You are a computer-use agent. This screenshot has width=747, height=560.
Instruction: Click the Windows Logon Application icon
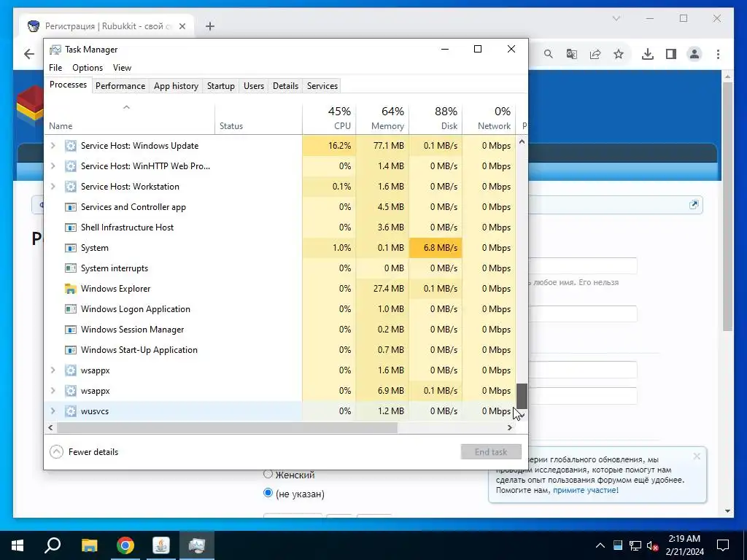pyautogui.click(x=71, y=309)
